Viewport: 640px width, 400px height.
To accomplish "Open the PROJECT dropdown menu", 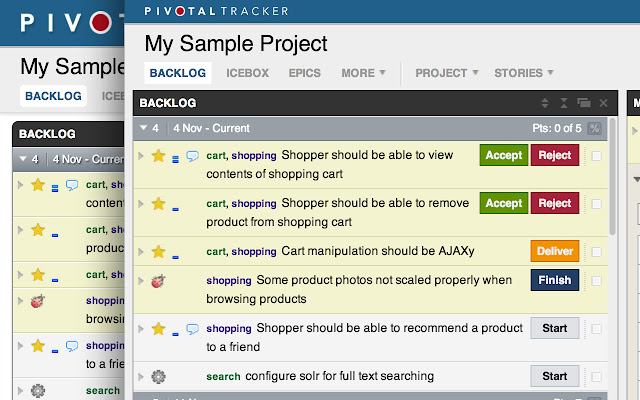I will [x=447, y=73].
